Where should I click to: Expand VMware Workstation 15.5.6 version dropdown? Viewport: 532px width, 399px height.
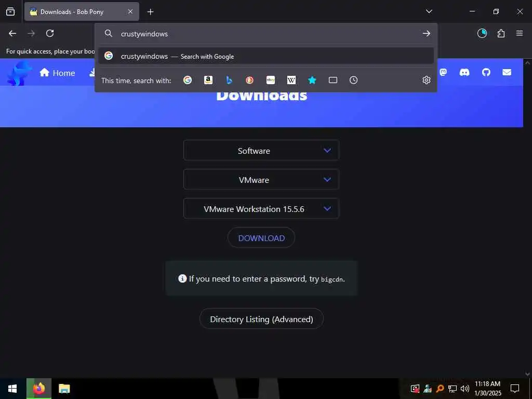pyautogui.click(x=261, y=209)
